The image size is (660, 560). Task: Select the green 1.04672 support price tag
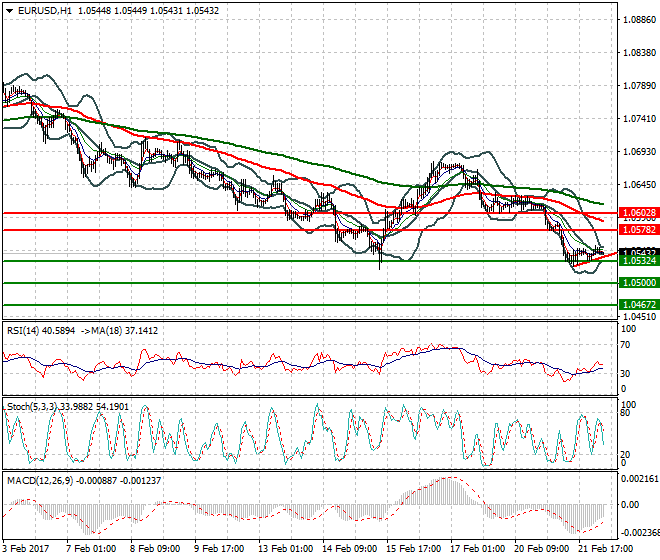(638, 304)
